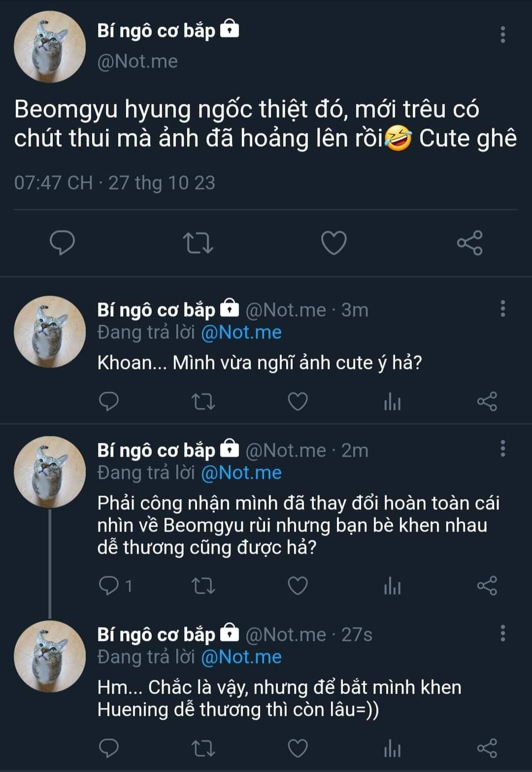
Task: Share the 27s reply tweet
Action: point(487,748)
